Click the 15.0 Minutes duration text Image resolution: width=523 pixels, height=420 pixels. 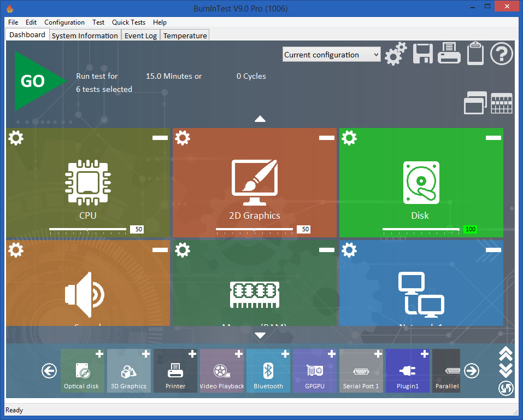pyautogui.click(x=174, y=76)
